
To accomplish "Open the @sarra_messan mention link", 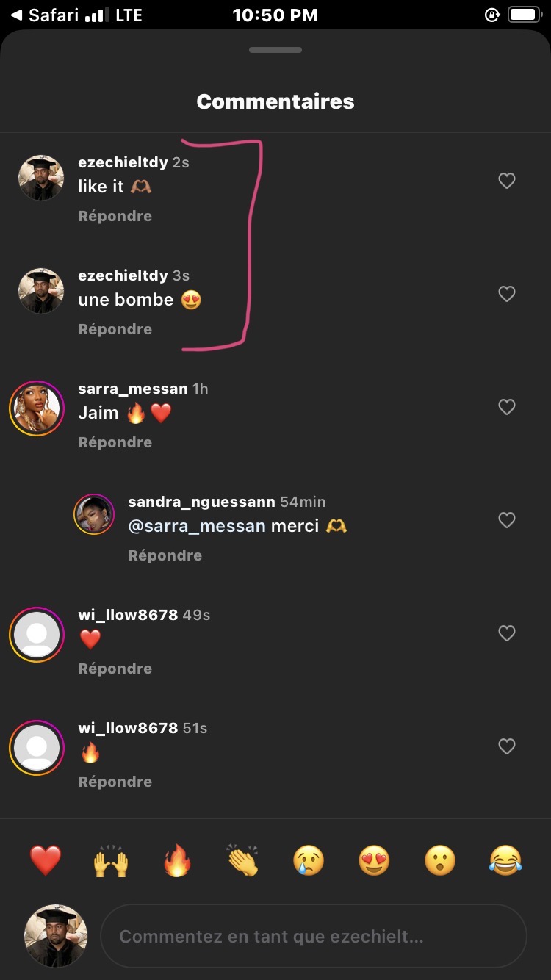I will (197, 526).
